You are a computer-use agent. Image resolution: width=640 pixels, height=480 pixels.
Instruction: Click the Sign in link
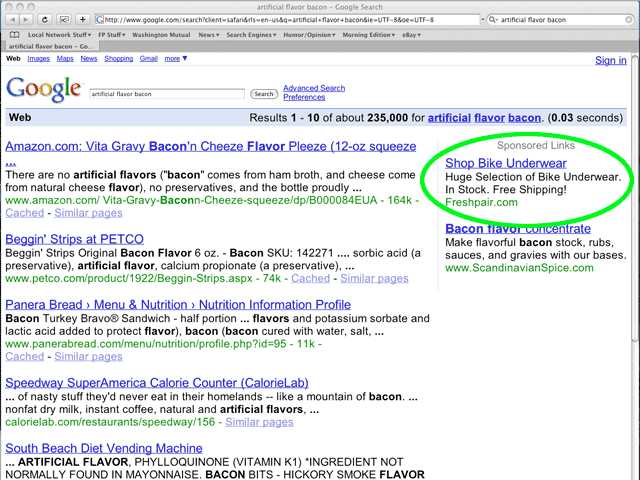611,60
